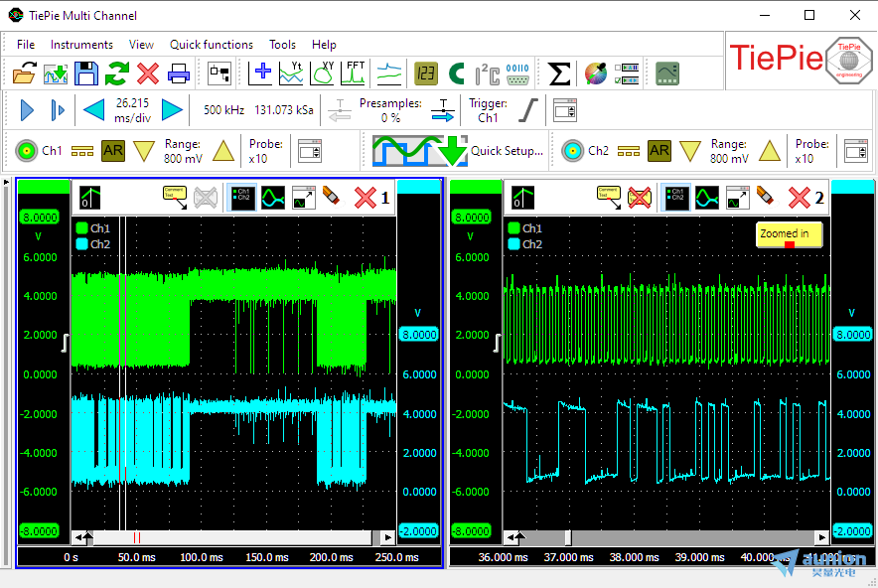Open the Quick functions menu
This screenshot has height=588, width=878.
click(211, 45)
